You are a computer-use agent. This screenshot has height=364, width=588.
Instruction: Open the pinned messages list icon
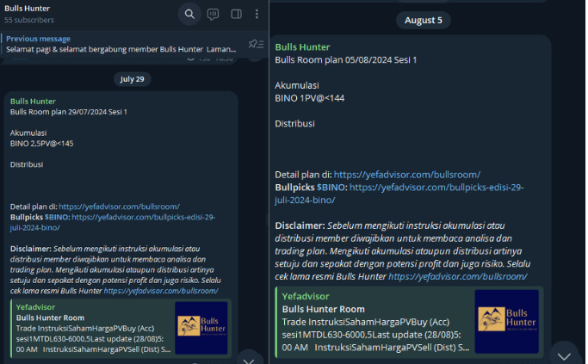[257, 44]
